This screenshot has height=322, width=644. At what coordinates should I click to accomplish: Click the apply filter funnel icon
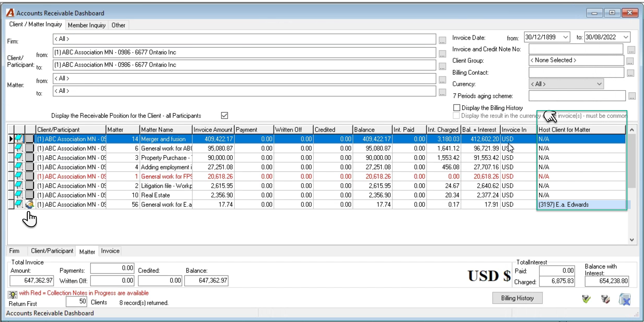click(586, 299)
